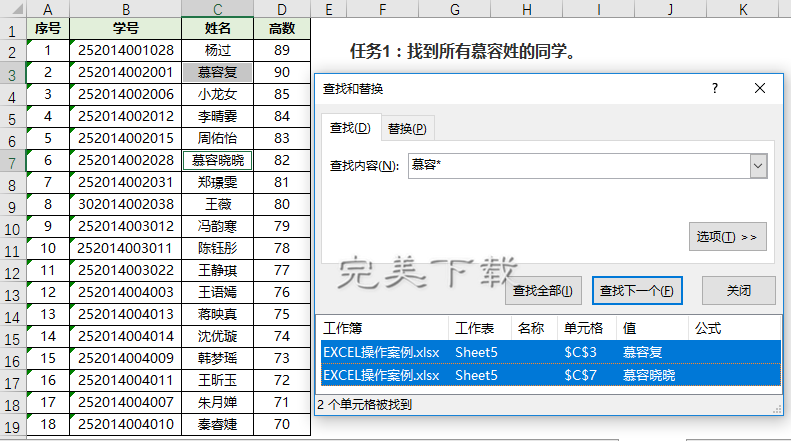Select the 高数 header cell
Viewport: 791px width, 441px height.
(282, 28)
